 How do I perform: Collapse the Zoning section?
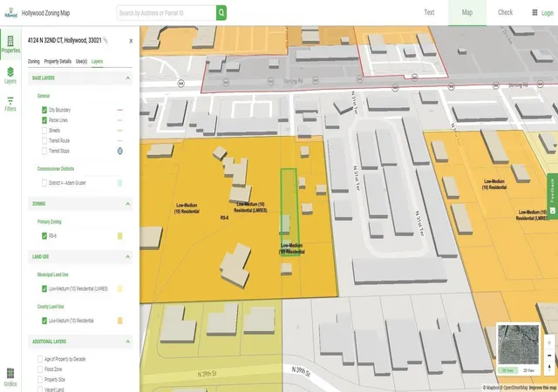coord(128,204)
